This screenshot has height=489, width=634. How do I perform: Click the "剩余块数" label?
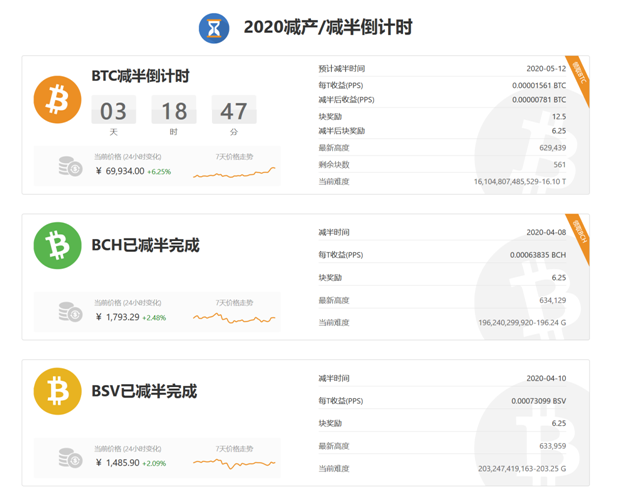pyautogui.click(x=334, y=165)
